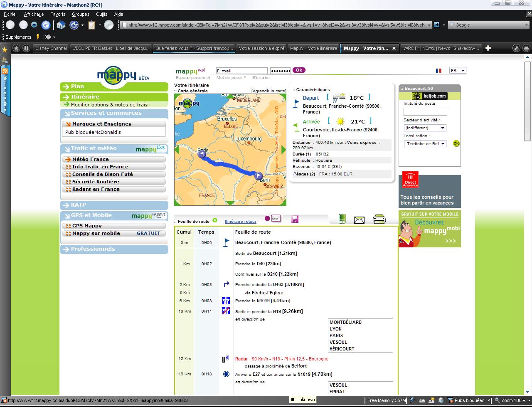Viewport: 532px width, 407px height.
Task: Click the S'inscrire link
Action: [261, 78]
